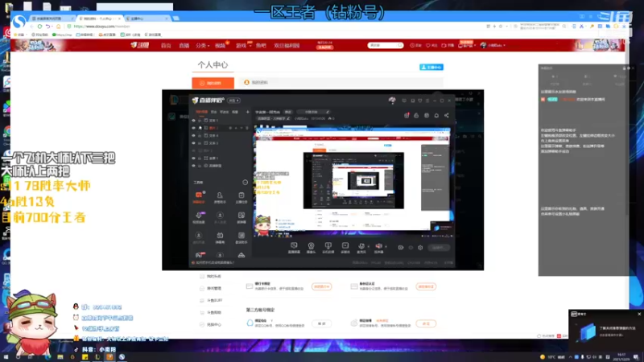Expand the microphone options arrow

(369, 246)
